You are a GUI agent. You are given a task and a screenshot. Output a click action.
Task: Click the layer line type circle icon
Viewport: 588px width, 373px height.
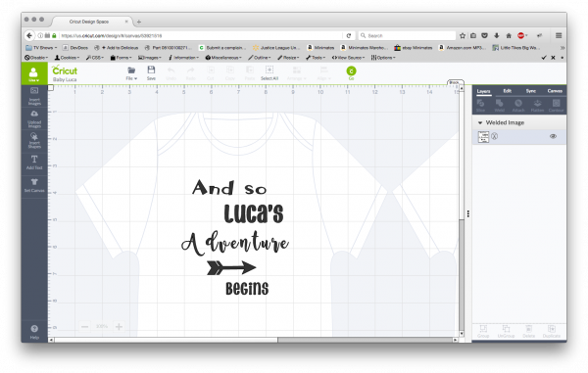click(x=495, y=136)
